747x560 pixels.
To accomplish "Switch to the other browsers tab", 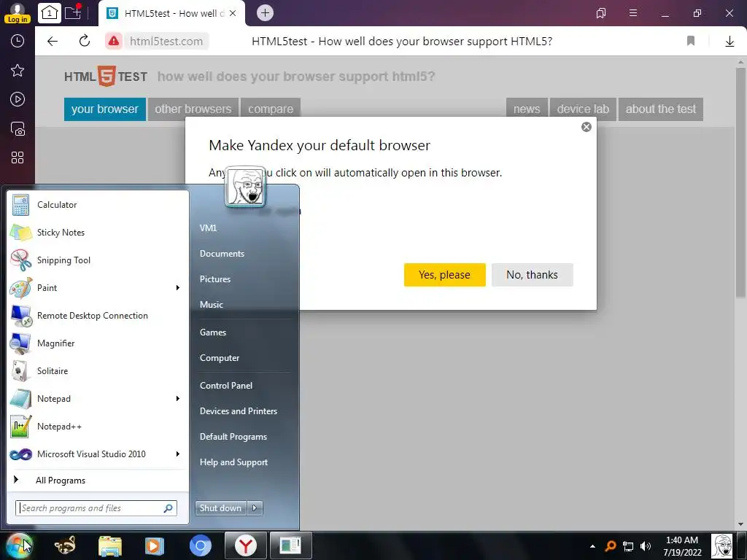I will (x=193, y=109).
